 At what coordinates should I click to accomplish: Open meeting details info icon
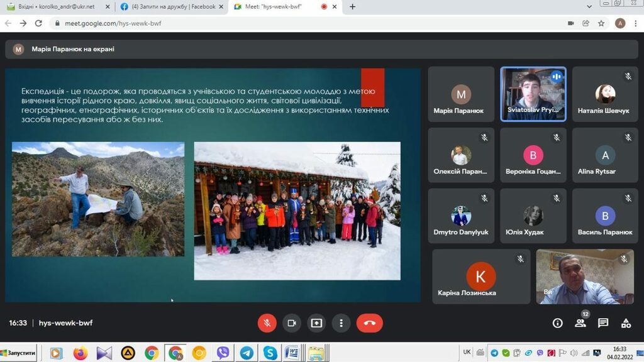tap(557, 323)
